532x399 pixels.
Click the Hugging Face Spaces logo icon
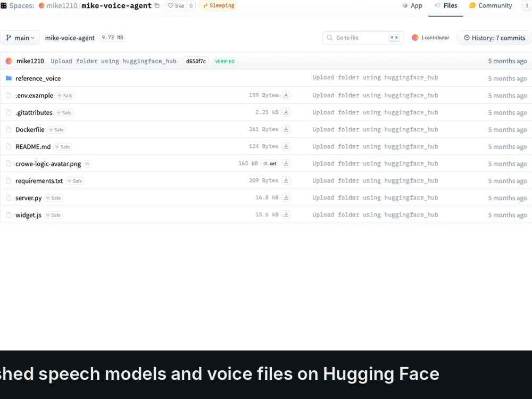[x=4, y=5]
